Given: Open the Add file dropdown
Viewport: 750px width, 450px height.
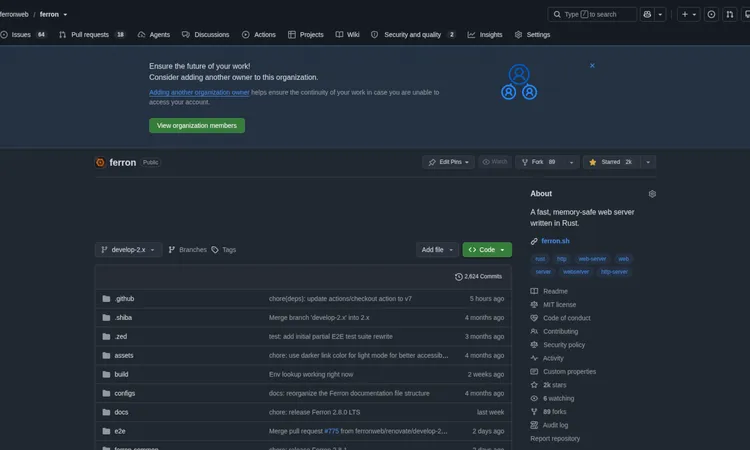Looking at the screenshot, I should pyautogui.click(x=437, y=250).
